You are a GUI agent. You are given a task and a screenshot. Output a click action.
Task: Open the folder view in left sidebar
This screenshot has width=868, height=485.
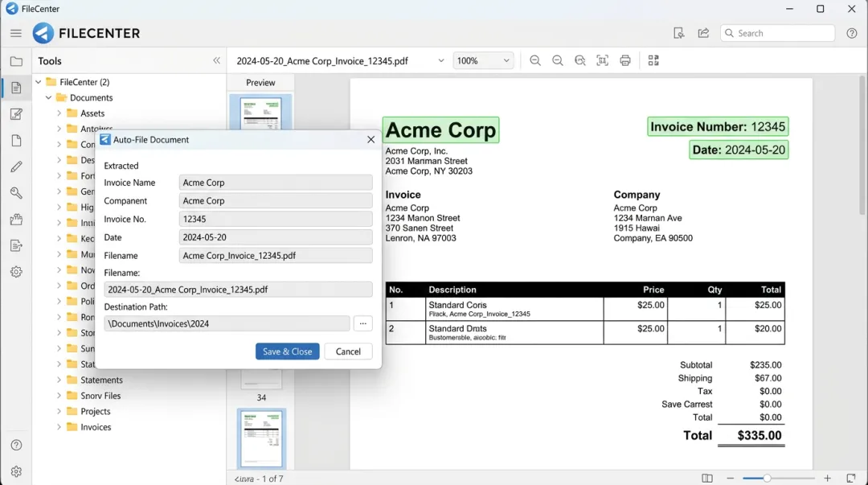click(x=16, y=61)
